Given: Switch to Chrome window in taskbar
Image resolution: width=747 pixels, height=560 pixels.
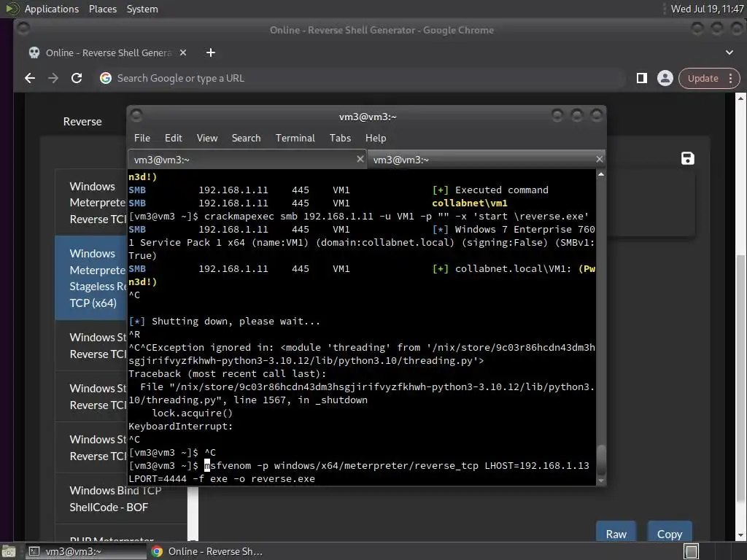Looking at the screenshot, I should pos(208,551).
